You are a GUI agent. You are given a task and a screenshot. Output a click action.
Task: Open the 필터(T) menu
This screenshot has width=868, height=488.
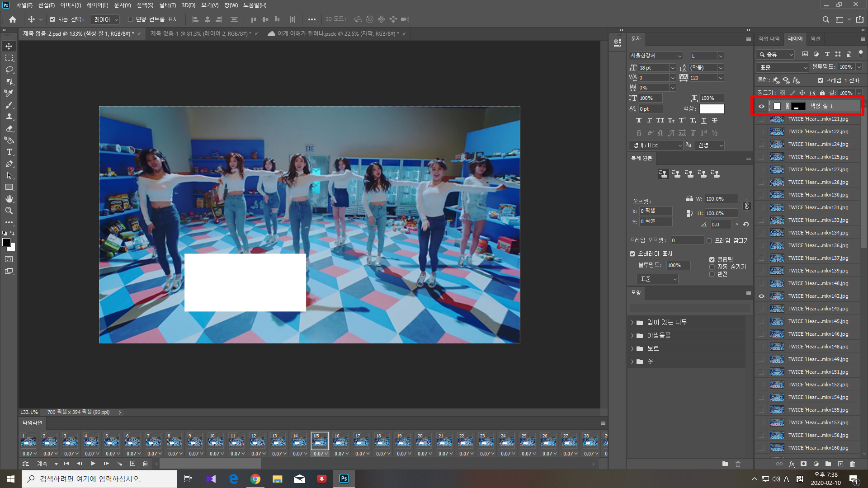167,5
